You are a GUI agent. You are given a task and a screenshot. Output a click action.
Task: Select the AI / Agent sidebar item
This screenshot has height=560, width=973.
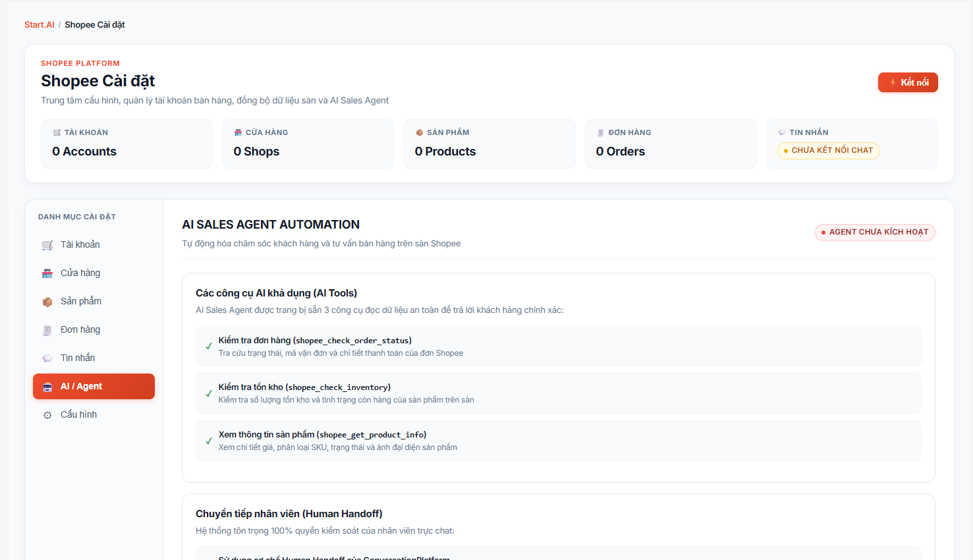tap(94, 386)
